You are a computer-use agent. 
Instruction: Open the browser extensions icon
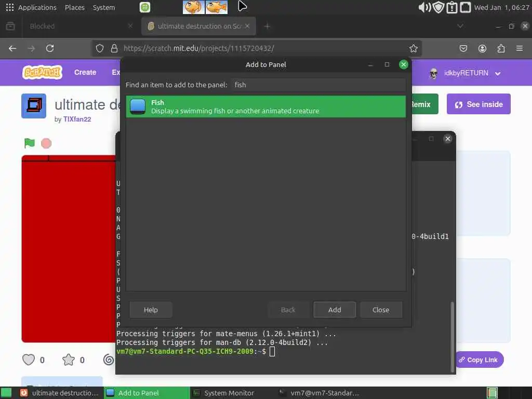pyautogui.click(x=501, y=48)
